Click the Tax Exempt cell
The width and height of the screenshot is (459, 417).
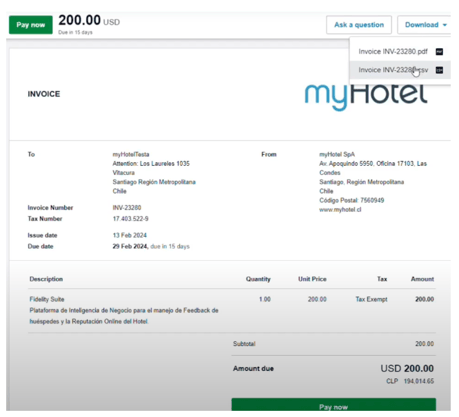click(371, 299)
